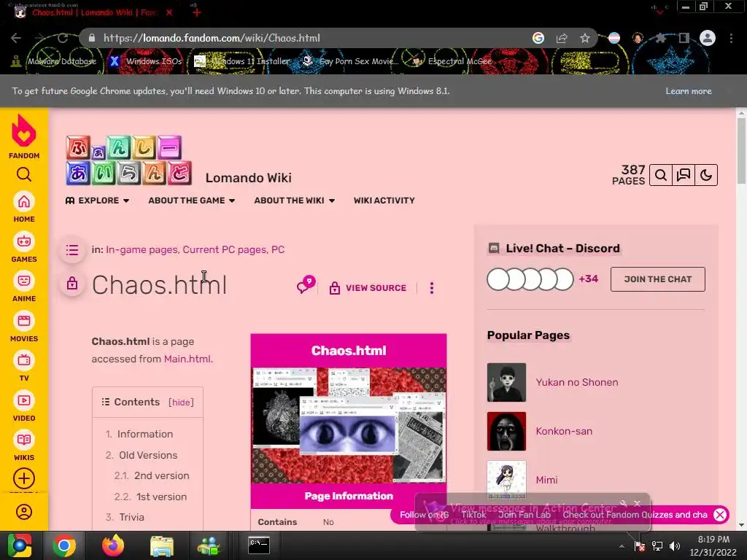The height and width of the screenshot is (560, 747).
Task: Open the Current PC pages category link
Action: (225, 249)
